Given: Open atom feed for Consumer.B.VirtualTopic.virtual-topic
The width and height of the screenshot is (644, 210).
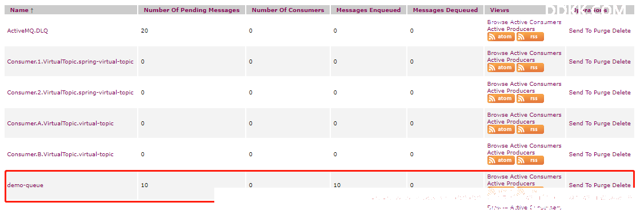Looking at the screenshot, I should 501,160.
